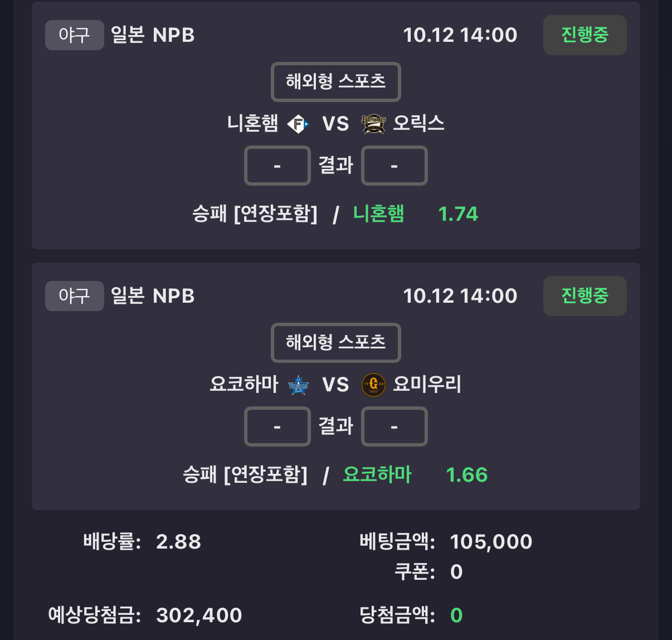Click the second match 진행중 status badge
The image size is (672, 640).
tap(585, 296)
